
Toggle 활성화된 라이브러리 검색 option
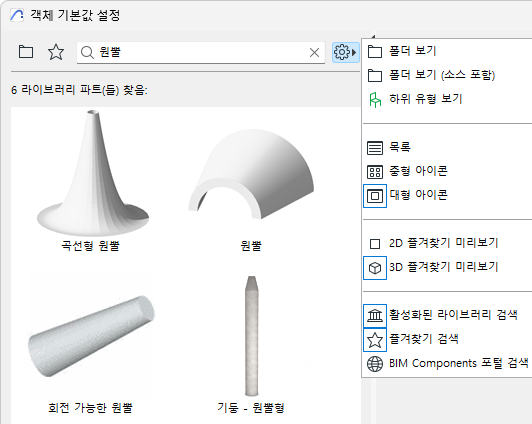pyautogui.click(x=447, y=315)
